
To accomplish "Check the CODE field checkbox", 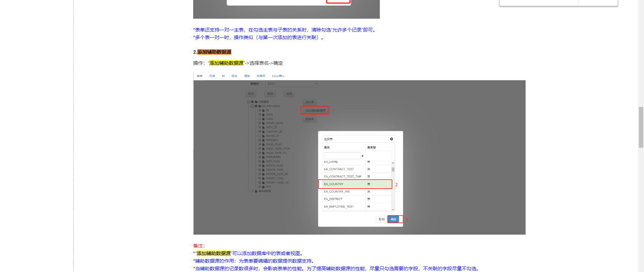I will click(x=260, y=119).
